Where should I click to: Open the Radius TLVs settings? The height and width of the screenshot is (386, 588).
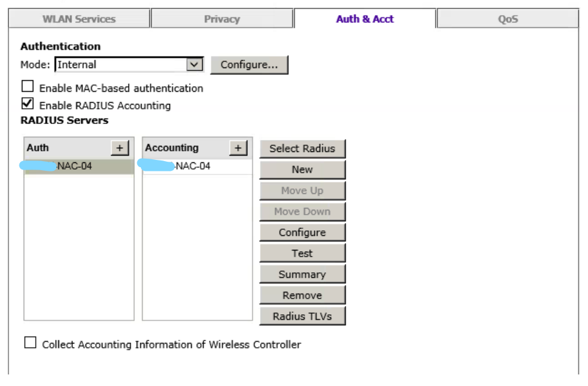pyautogui.click(x=302, y=316)
